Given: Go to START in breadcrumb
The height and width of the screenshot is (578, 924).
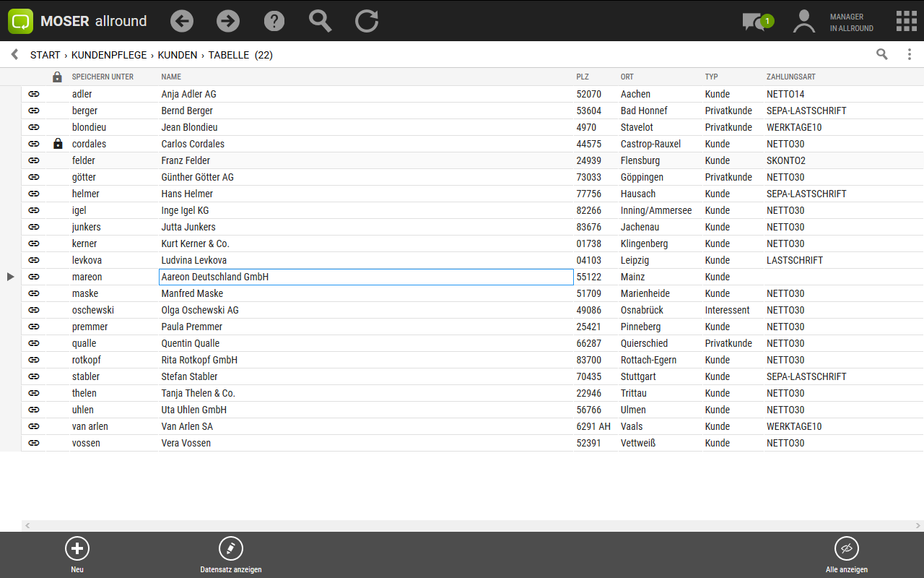Looking at the screenshot, I should (45, 55).
